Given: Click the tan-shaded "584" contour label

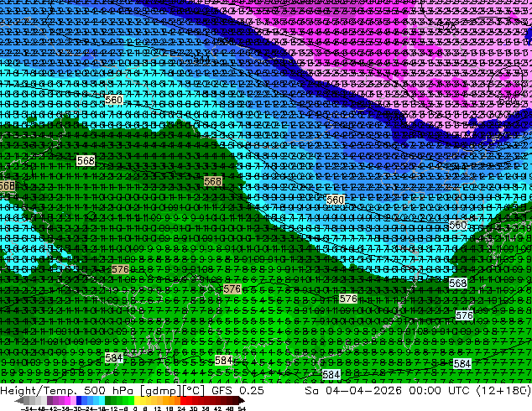Looking at the screenshot, I should 223,360.
